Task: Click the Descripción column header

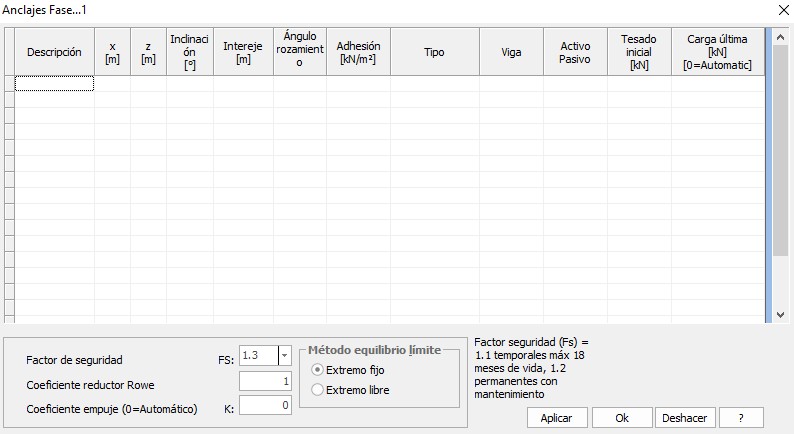Action: coord(54,52)
